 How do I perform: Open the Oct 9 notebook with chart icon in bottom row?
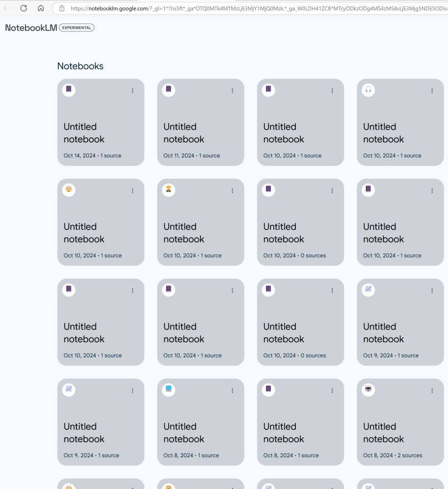click(x=101, y=422)
